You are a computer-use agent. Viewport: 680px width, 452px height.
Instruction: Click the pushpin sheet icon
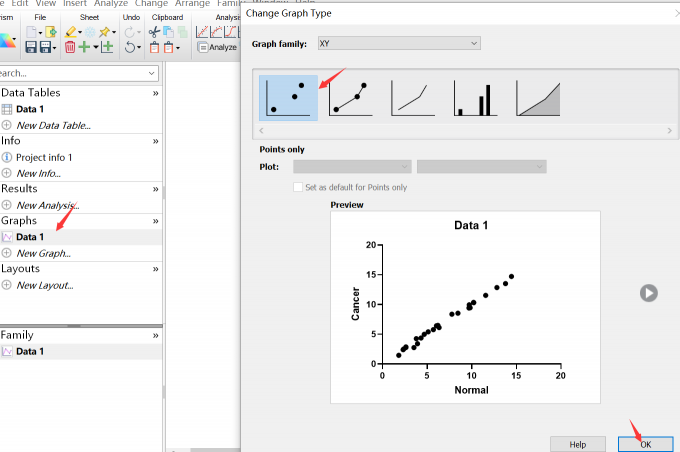[104, 32]
